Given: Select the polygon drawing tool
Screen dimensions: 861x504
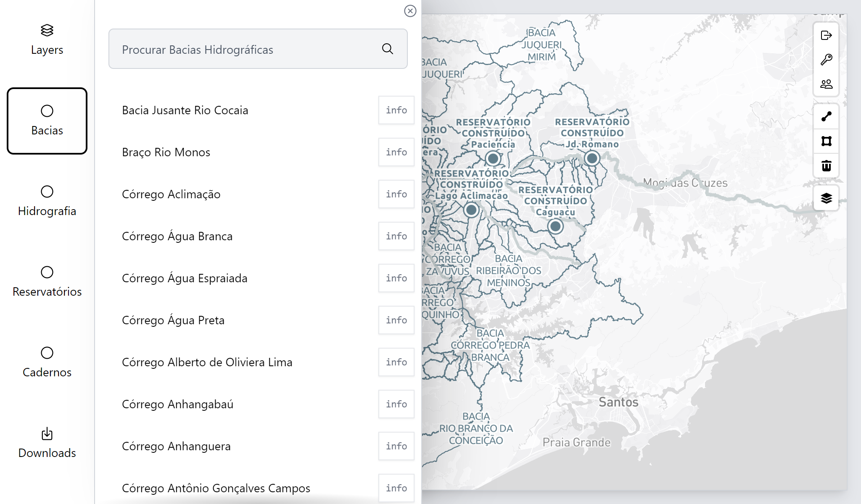Looking at the screenshot, I should [826, 141].
